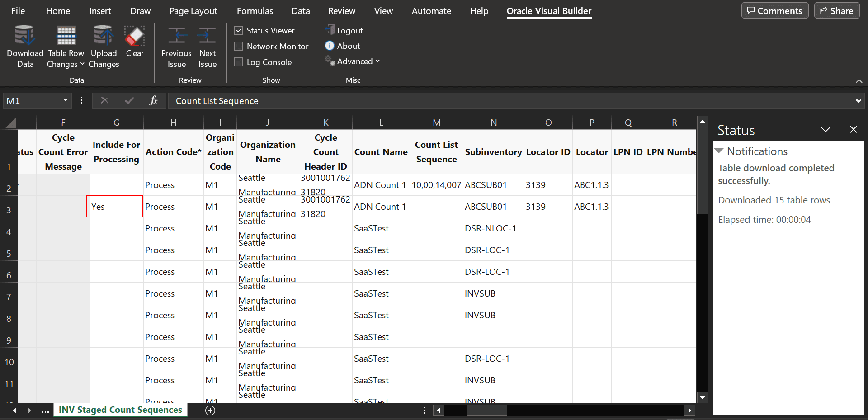Viewport: 868px width, 420px height.
Task: Open the Comments panel
Action: pos(774,10)
